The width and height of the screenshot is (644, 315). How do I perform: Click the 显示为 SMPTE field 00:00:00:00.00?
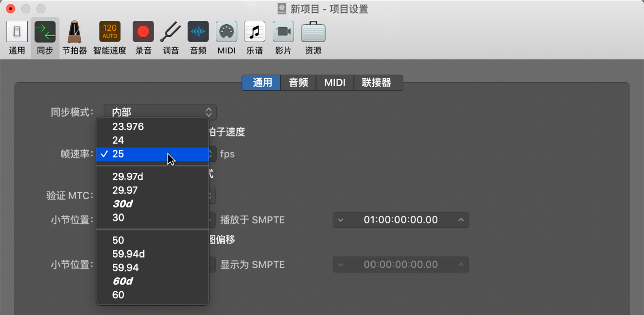tap(400, 264)
